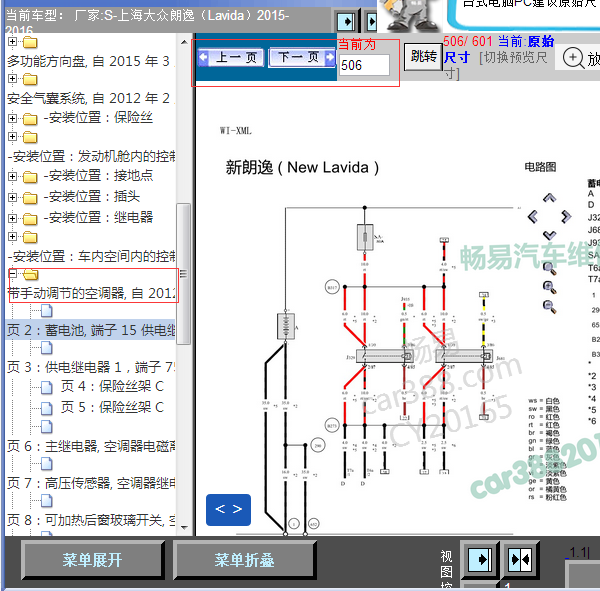Click the document icon above 页 6 row
This screenshot has width=600, height=591.
(47, 426)
